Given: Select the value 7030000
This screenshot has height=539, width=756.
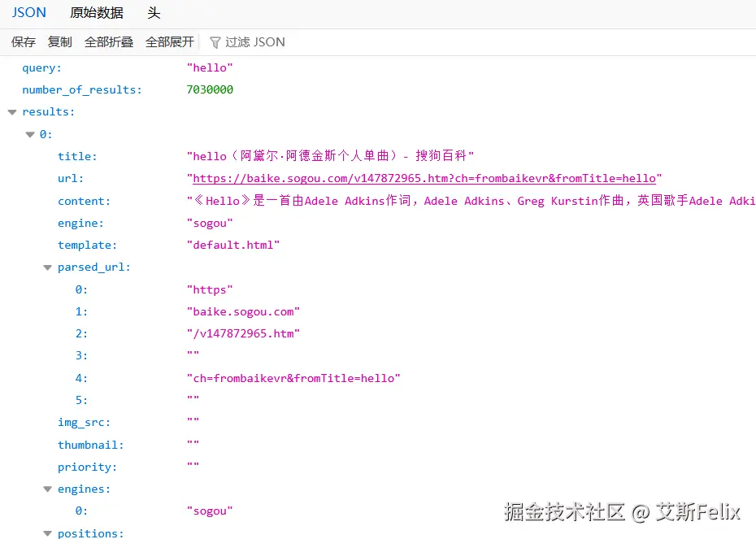Looking at the screenshot, I should click(x=210, y=89).
